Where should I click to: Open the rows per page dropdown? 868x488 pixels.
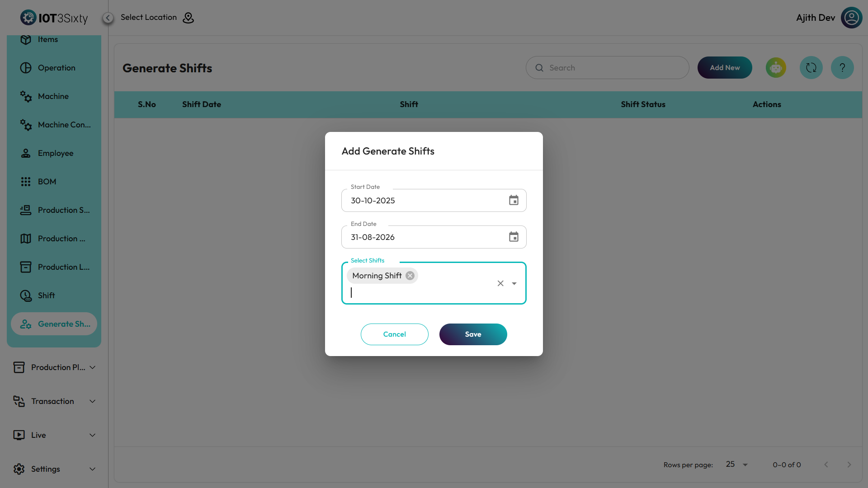click(737, 465)
